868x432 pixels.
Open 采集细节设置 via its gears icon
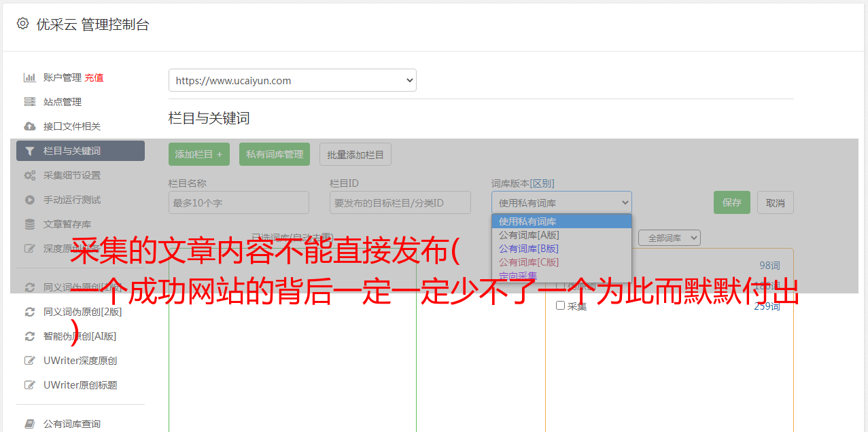click(29, 175)
